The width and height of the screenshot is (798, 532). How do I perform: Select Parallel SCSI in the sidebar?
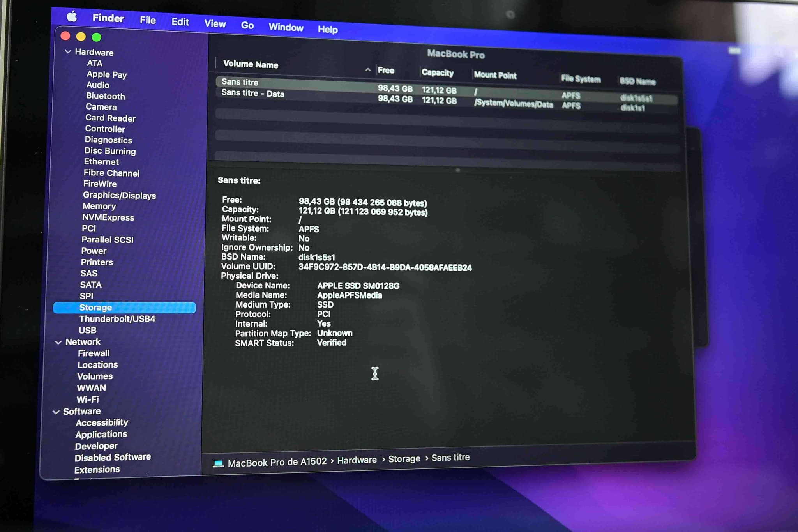tap(108, 240)
